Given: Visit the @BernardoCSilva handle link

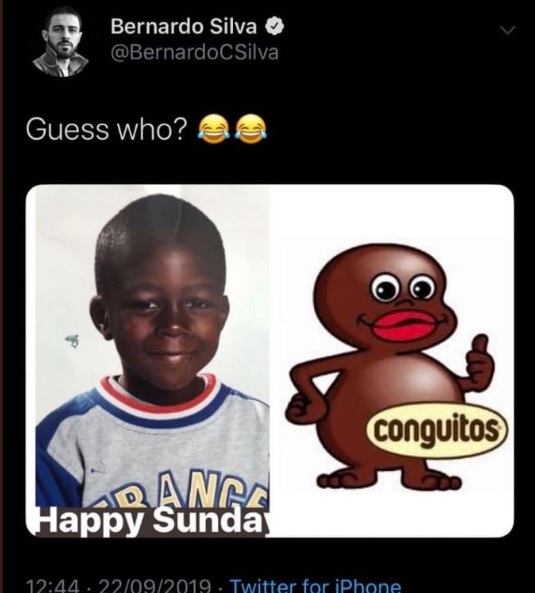Looking at the screenshot, I should point(194,53).
